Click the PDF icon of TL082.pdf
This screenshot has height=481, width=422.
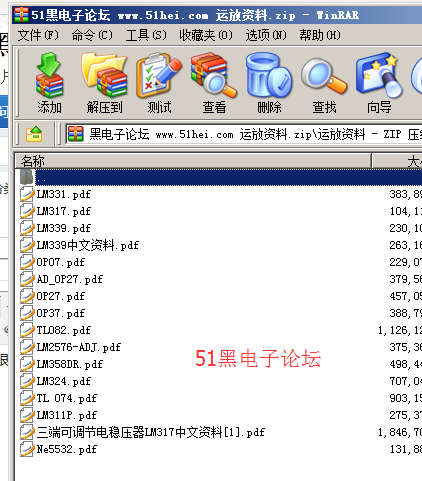click(x=27, y=330)
